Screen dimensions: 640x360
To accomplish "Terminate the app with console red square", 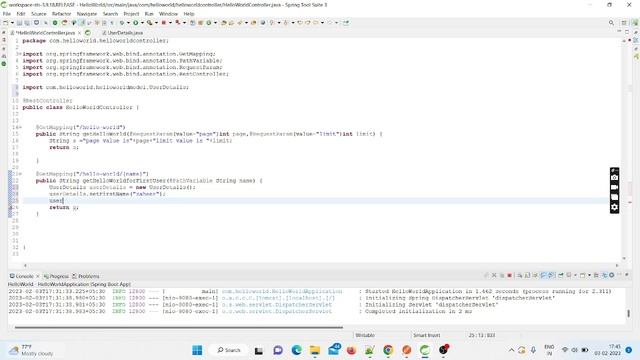I will [509, 276].
